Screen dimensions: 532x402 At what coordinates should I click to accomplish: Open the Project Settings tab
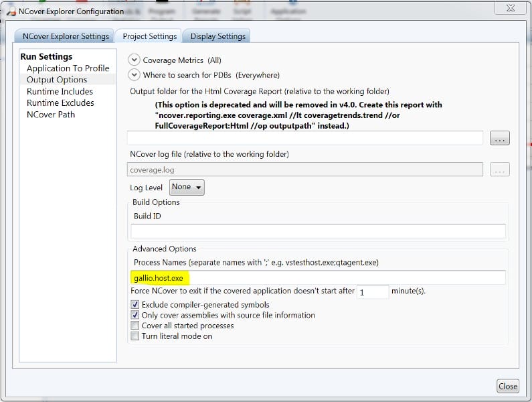click(x=149, y=36)
